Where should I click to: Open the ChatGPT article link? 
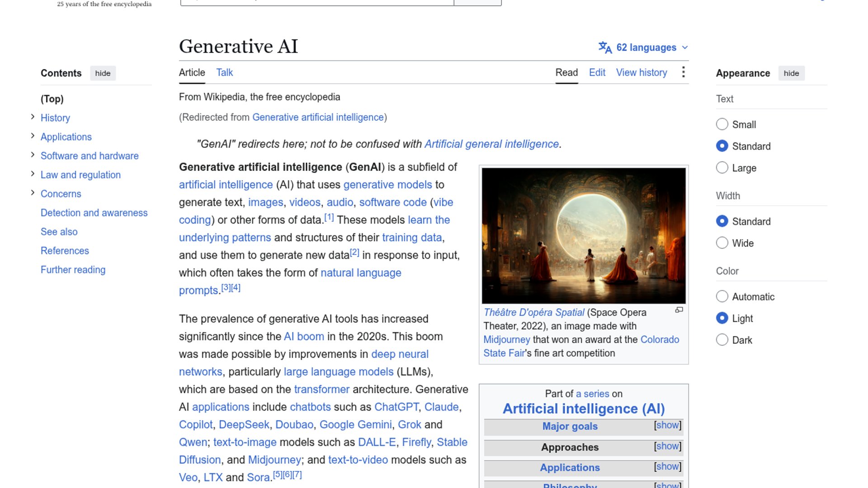click(396, 407)
